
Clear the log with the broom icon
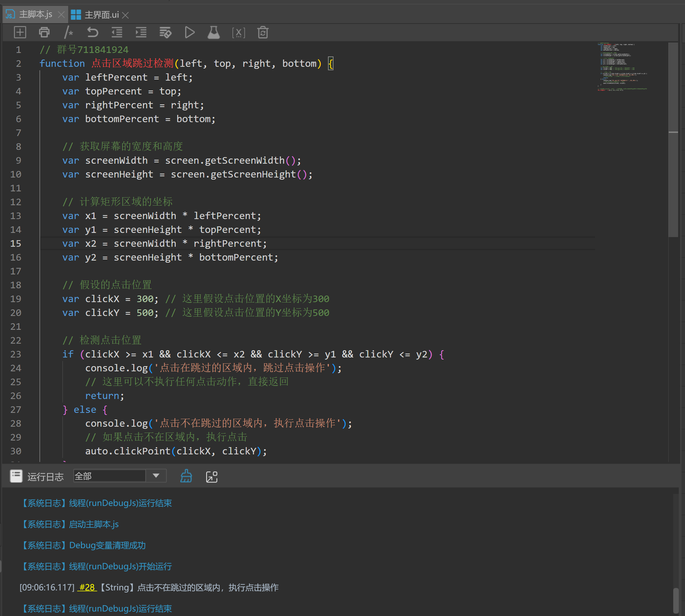[x=186, y=476]
